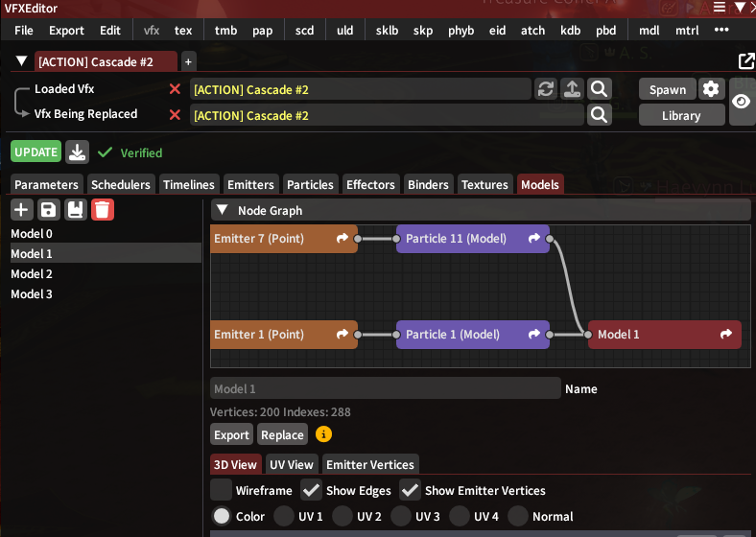Click the save-to-library bookmark icon
This screenshot has height=537, width=756.
pos(75,210)
